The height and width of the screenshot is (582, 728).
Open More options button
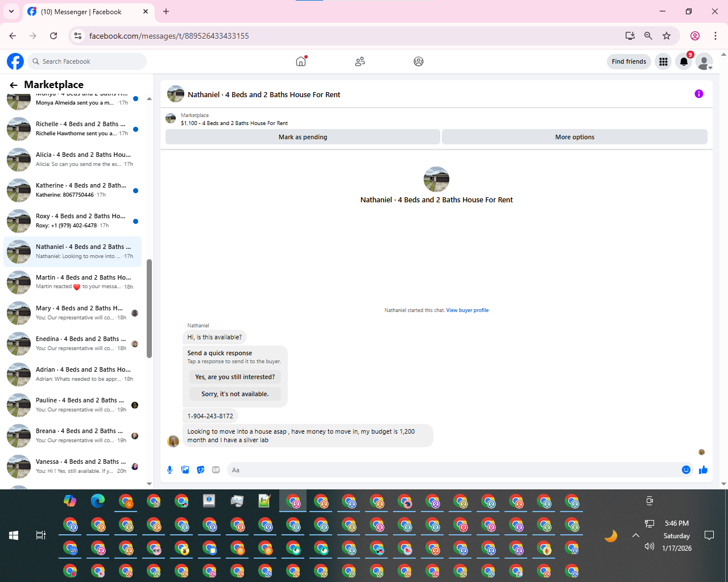pos(574,137)
